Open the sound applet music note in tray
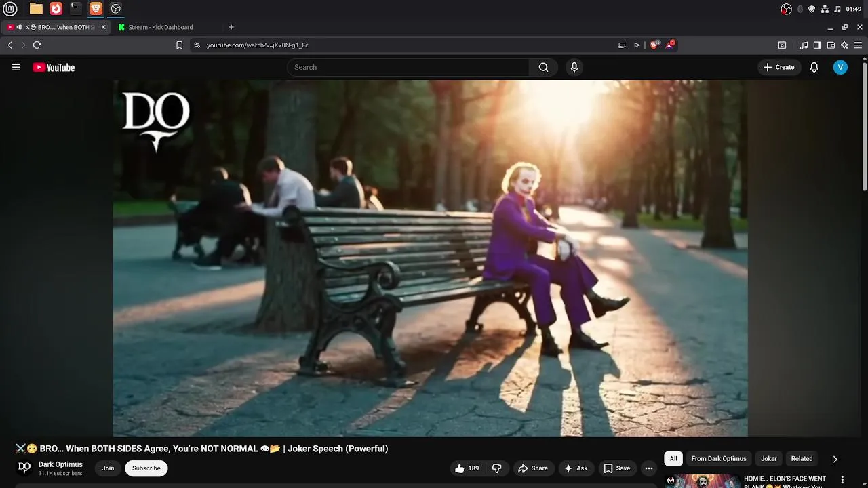This screenshot has height=488, width=868. point(837,9)
